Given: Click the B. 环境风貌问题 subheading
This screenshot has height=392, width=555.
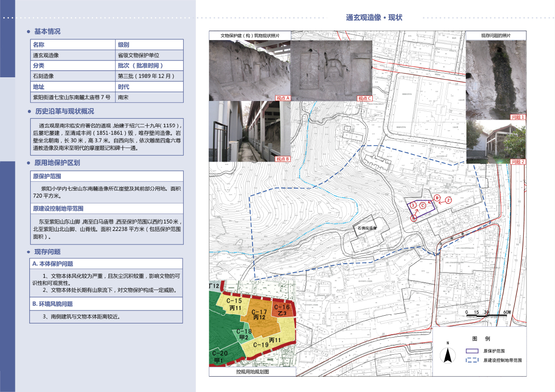Looking at the screenshot, I should (52, 304).
